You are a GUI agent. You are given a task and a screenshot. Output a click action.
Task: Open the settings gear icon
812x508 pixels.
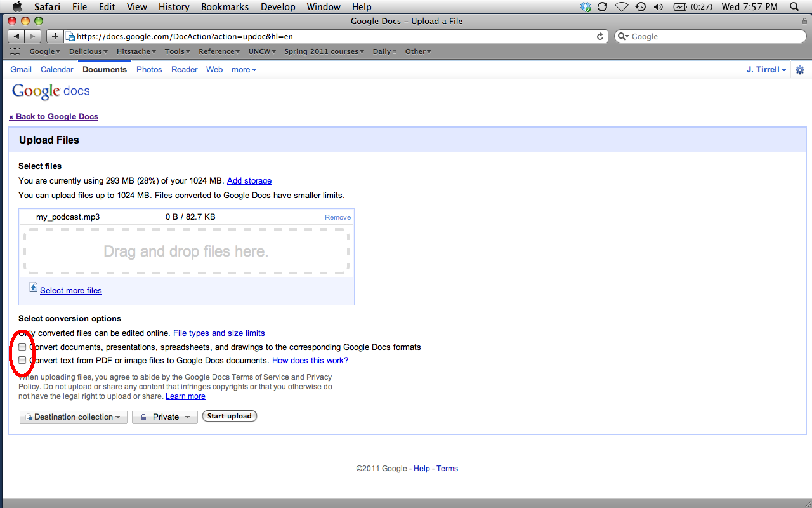pyautogui.click(x=800, y=70)
